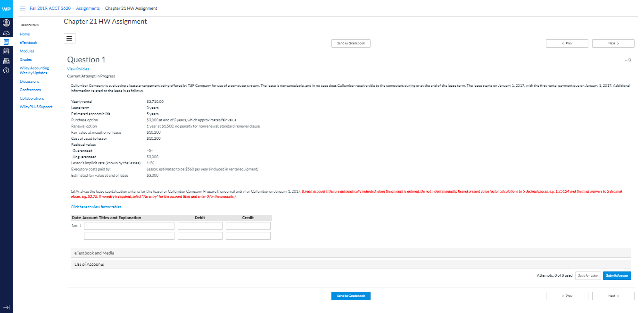Viewport: 644px width, 313px height.
Task: Click the Credit column header
Action: [x=248, y=218]
